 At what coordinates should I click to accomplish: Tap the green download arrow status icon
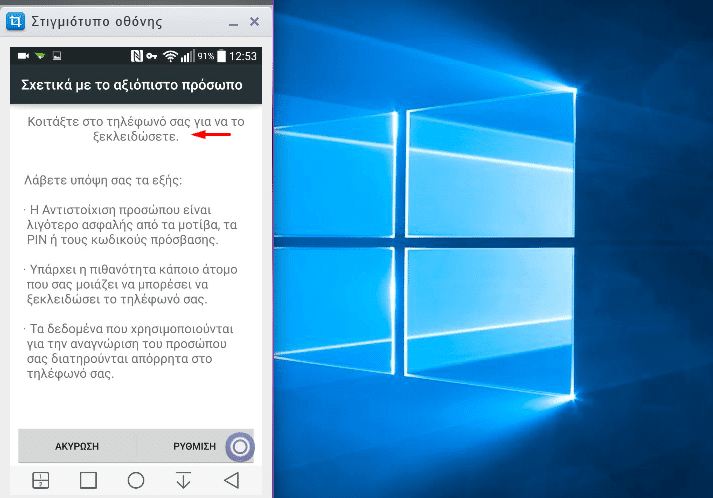tap(40, 56)
